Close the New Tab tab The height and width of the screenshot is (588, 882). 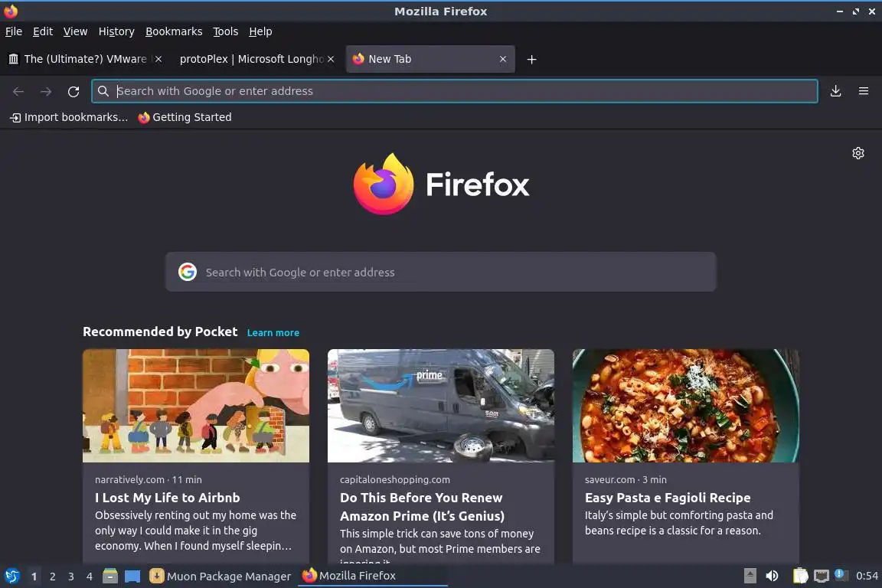click(503, 59)
